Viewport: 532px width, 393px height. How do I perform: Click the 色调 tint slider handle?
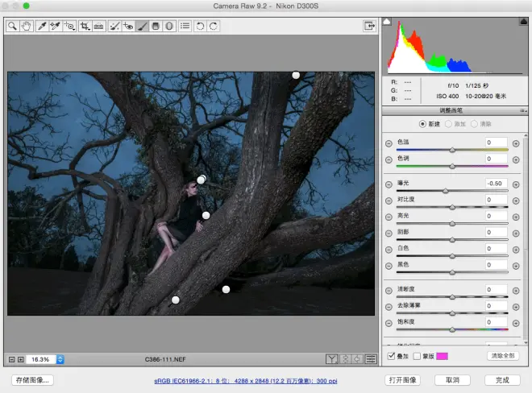pos(452,166)
